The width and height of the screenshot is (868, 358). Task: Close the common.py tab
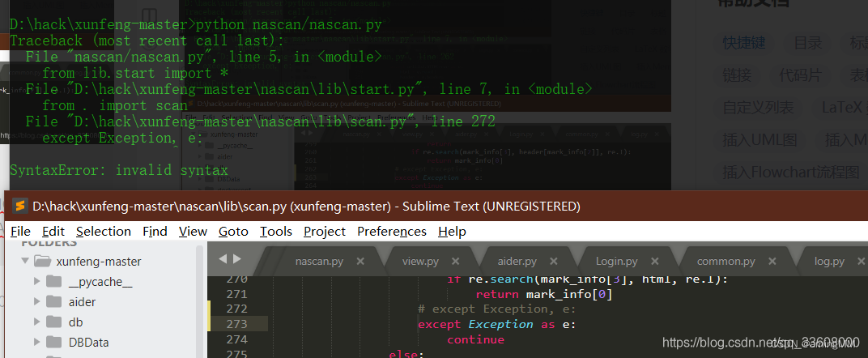(x=772, y=261)
